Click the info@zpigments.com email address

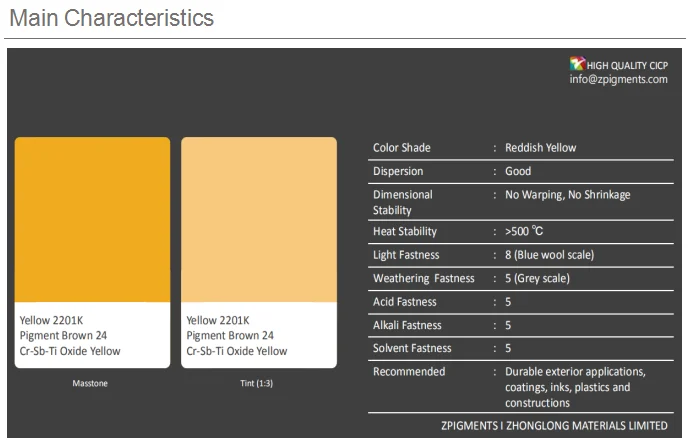click(618, 79)
